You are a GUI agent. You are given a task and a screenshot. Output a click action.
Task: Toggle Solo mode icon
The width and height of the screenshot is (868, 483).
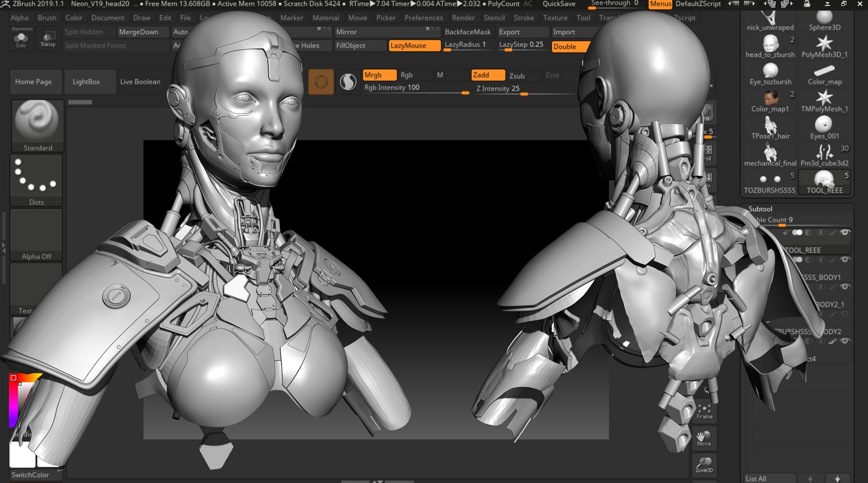pos(21,39)
